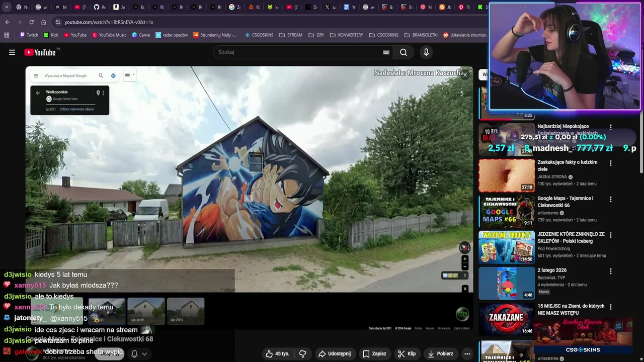Open the browser home page
This screenshot has width=644, height=362.
point(43,22)
